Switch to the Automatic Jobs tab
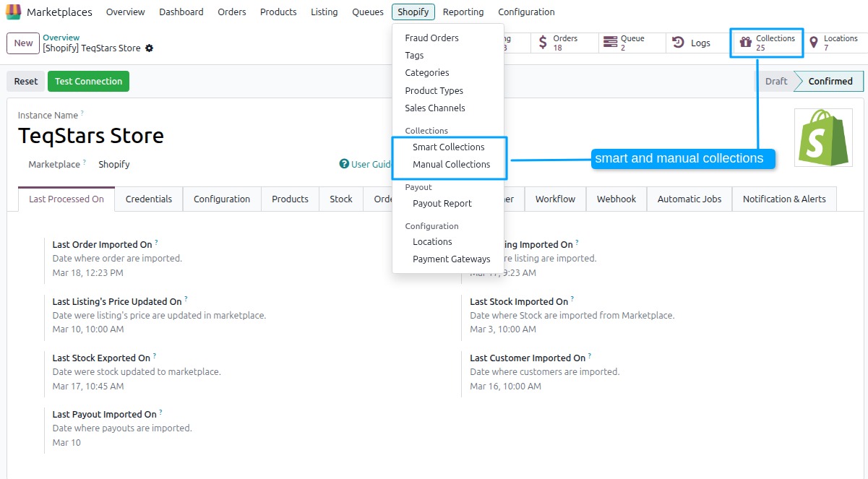The image size is (868, 479). [x=689, y=199]
